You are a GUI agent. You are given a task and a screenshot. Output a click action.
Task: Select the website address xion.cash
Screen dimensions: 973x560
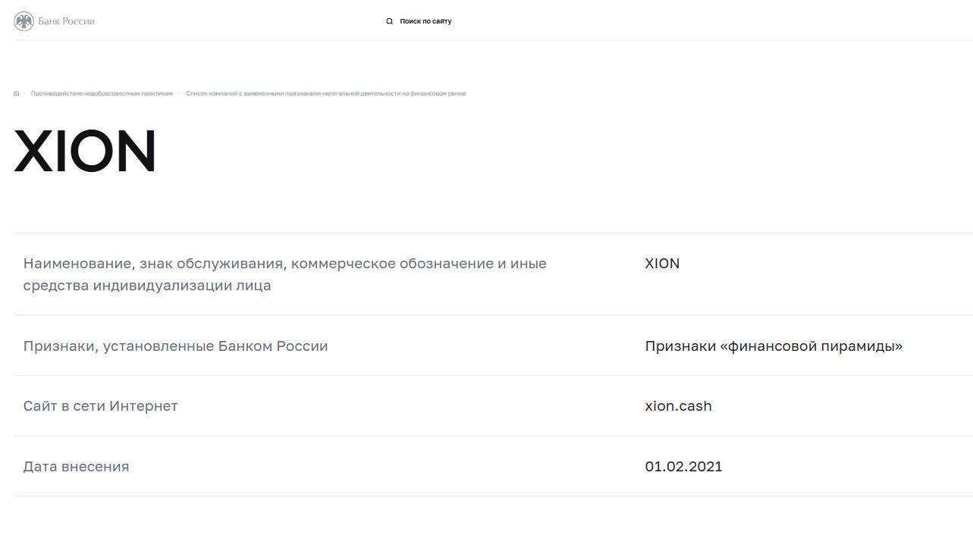[x=678, y=405]
